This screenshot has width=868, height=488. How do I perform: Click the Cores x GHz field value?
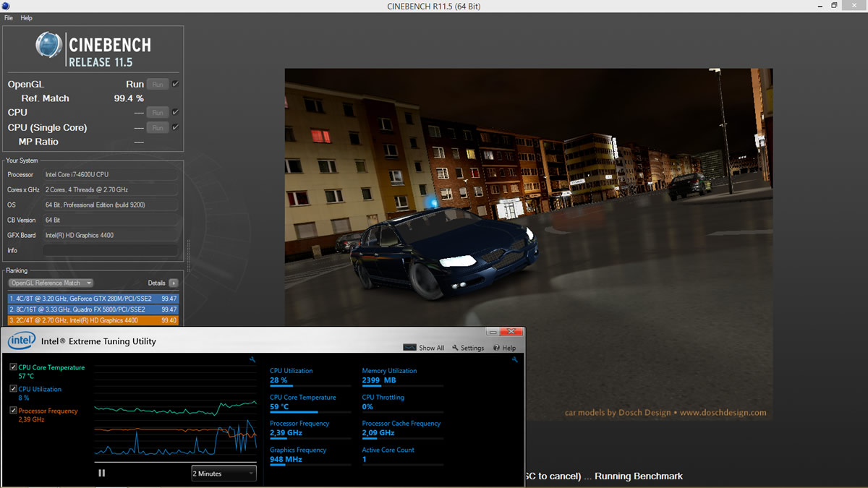point(110,189)
